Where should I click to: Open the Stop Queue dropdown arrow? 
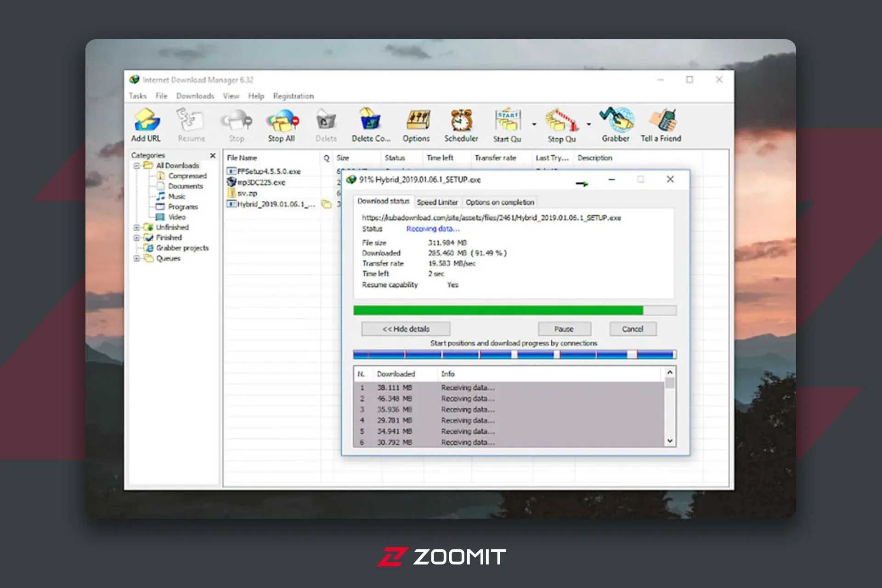(588, 124)
